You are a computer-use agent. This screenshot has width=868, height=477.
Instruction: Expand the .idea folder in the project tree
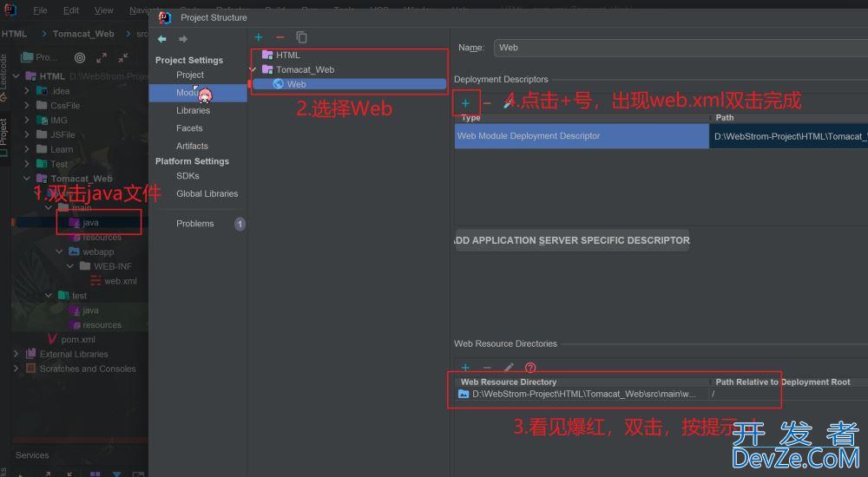pyautogui.click(x=27, y=91)
